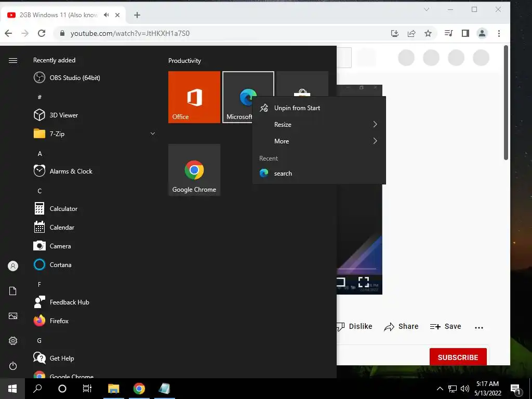Open the user account icon in Start
The height and width of the screenshot is (399, 532).
tap(13, 266)
